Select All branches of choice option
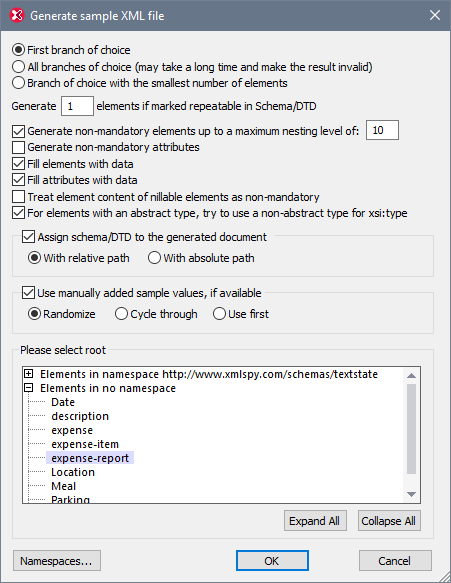Image resolution: width=451 pixels, height=583 pixels. pyautogui.click(x=19, y=67)
